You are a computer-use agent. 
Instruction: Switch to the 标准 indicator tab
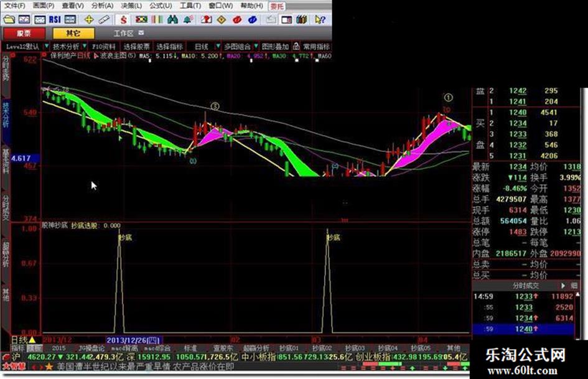click(x=190, y=349)
